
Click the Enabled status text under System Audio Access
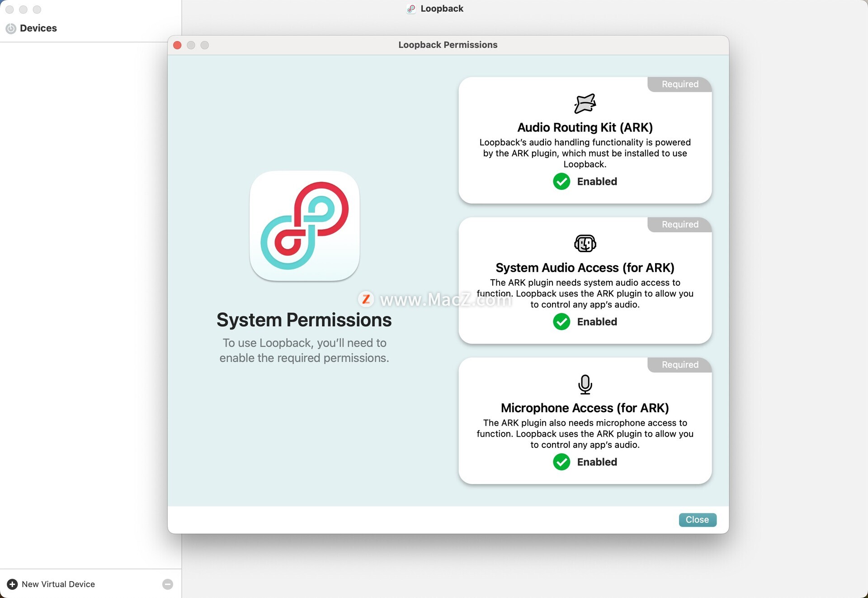point(597,322)
